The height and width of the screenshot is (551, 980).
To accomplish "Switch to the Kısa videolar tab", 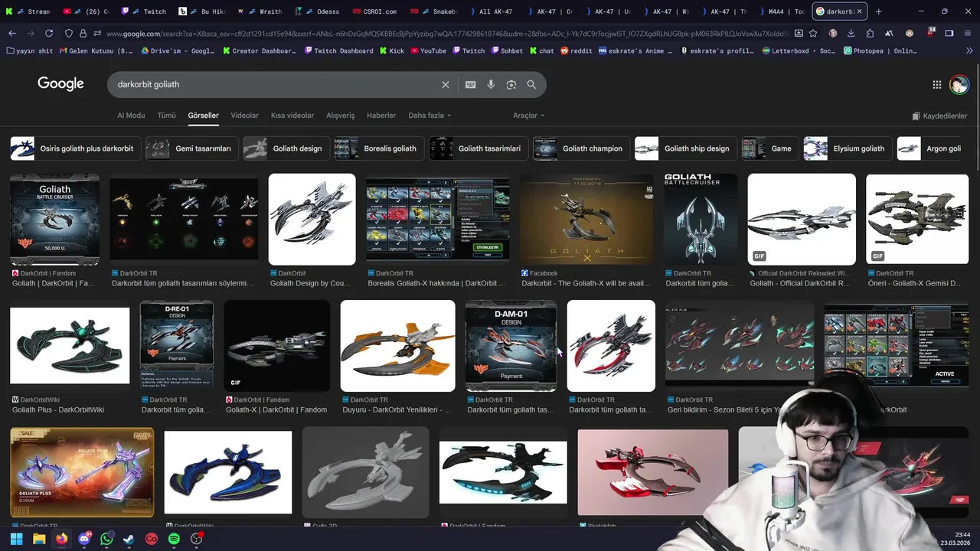I will (x=292, y=116).
